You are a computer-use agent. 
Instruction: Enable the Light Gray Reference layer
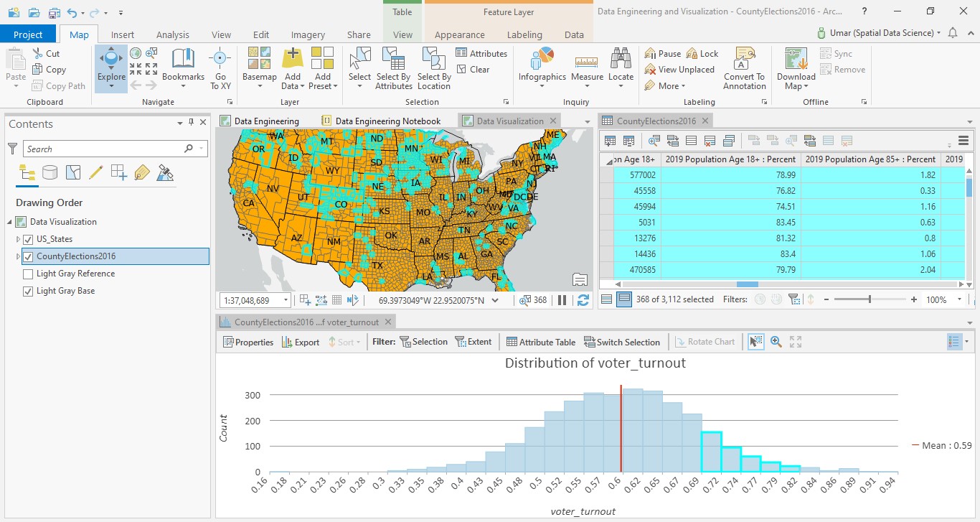(28, 273)
